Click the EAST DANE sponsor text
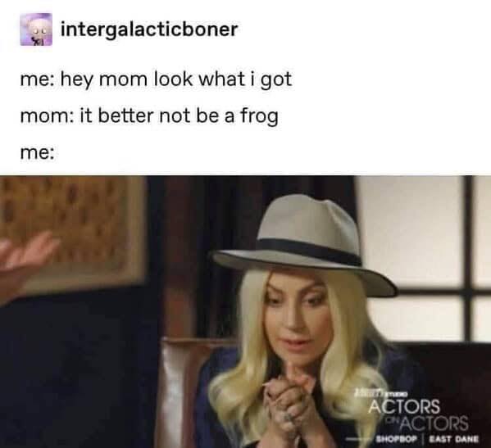491x448 pixels. coord(453,439)
